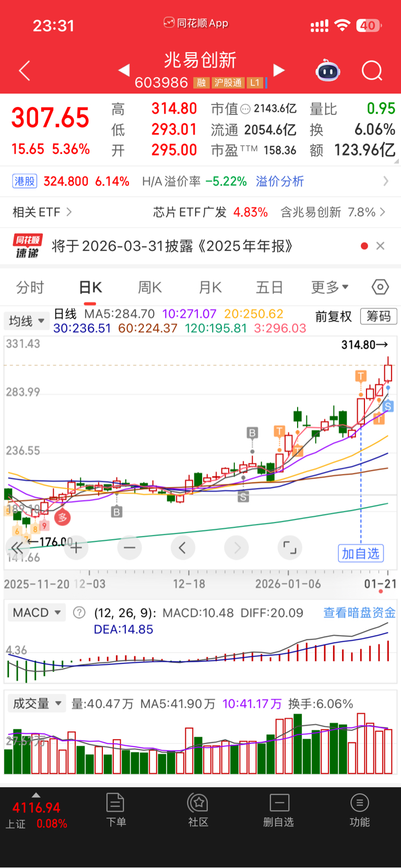The width and height of the screenshot is (401, 868).
Task: Select 月K tab
Action: (210, 287)
